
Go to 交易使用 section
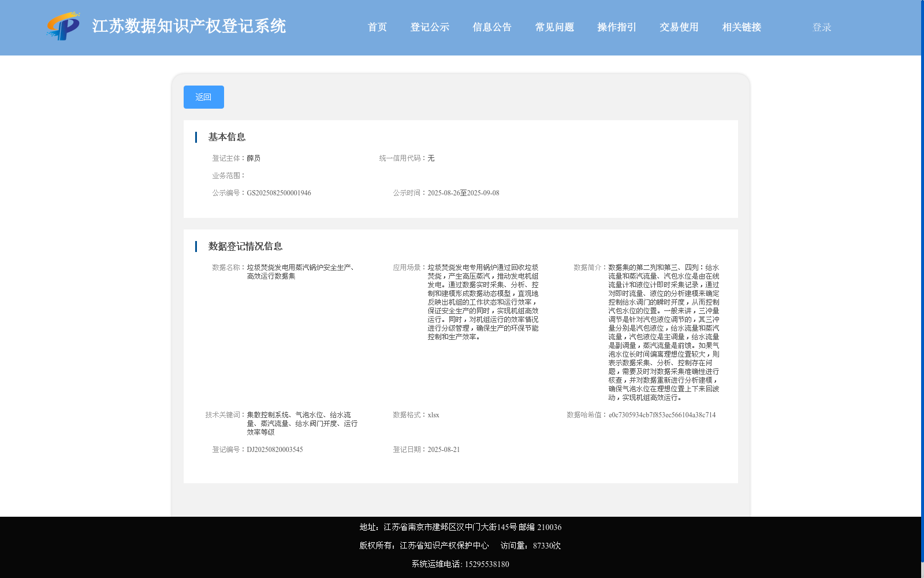coord(679,27)
